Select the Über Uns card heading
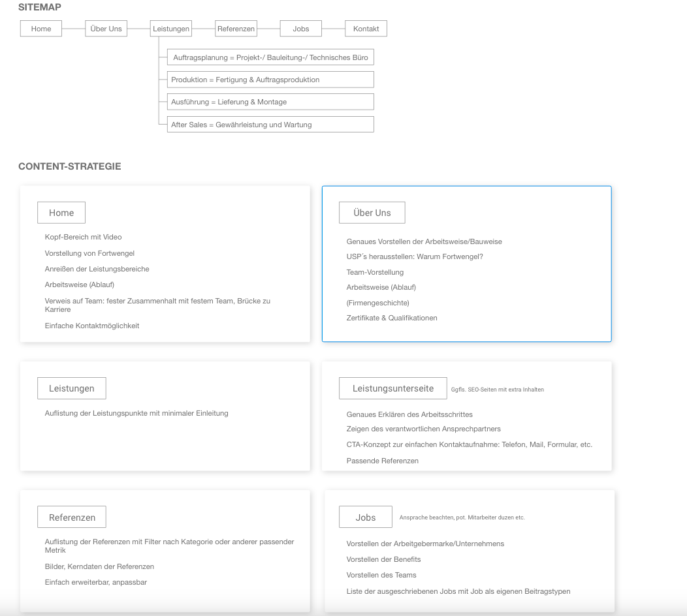687x616 pixels. click(372, 213)
